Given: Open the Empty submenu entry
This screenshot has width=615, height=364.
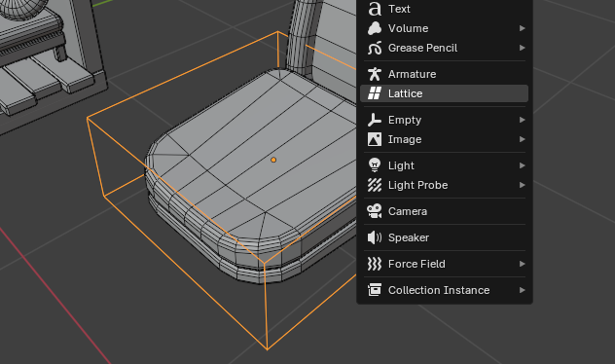Looking at the screenshot, I should (444, 120).
